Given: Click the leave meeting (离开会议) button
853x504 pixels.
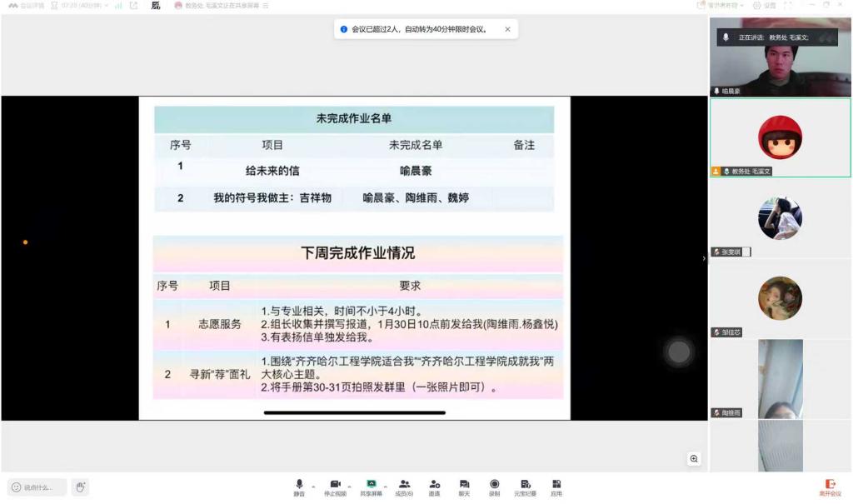Looking at the screenshot, I should [x=830, y=486].
